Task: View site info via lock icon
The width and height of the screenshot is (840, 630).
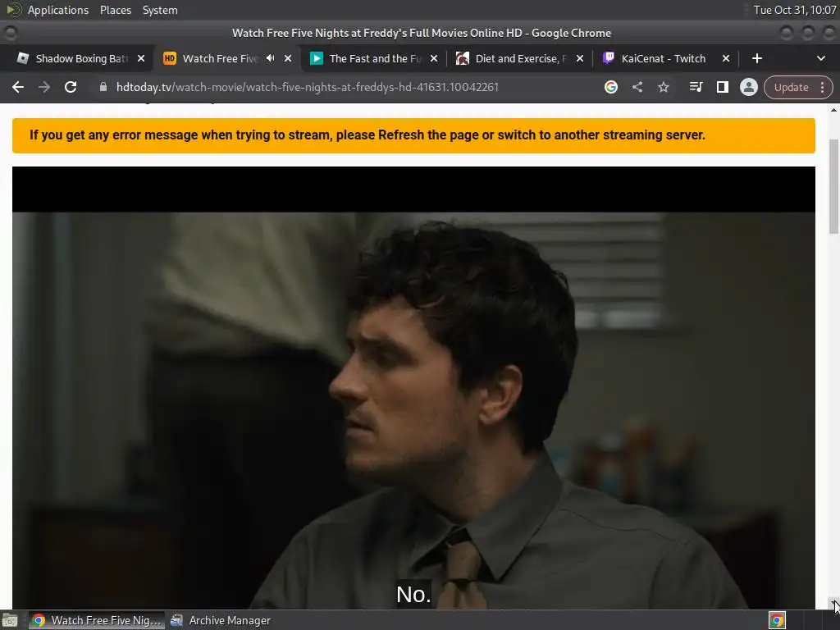Action: pyautogui.click(x=103, y=87)
